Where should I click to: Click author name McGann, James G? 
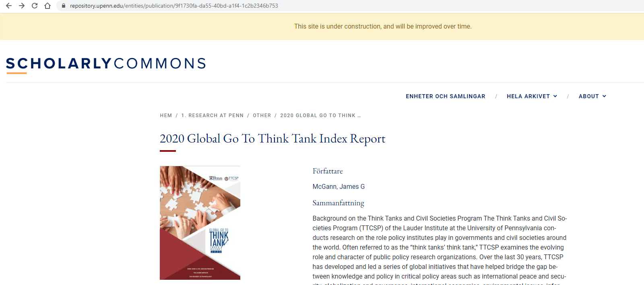tap(339, 186)
